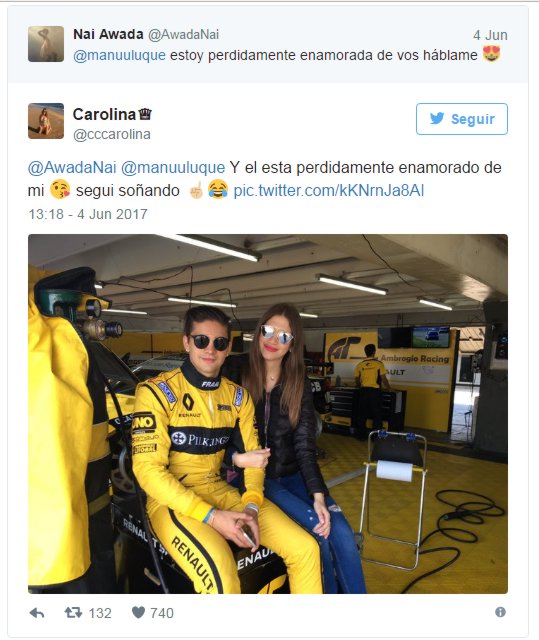Click the info icon at tweet bottom
The height and width of the screenshot is (640, 539).
(x=500, y=612)
